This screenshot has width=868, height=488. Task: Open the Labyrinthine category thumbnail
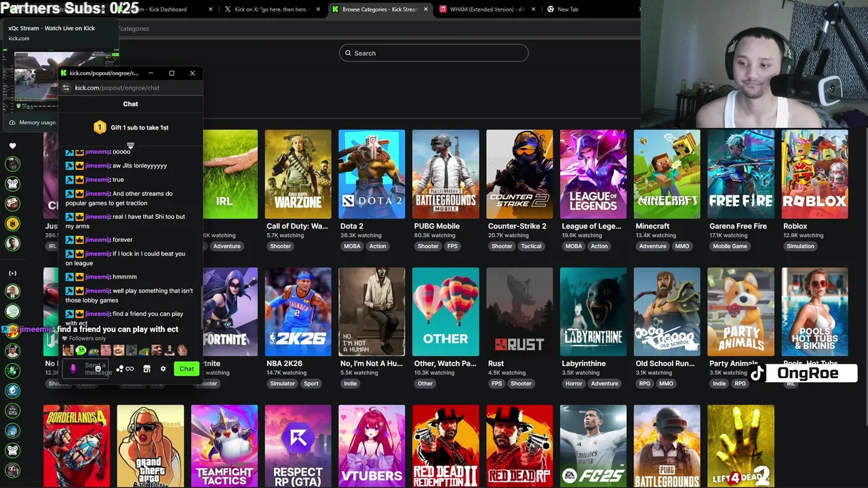(593, 312)
